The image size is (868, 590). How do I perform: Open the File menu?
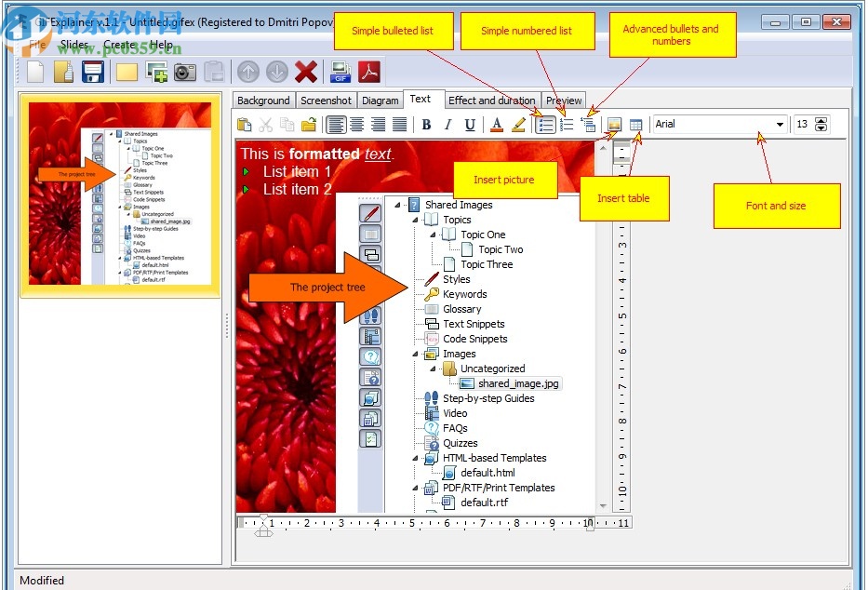tap(37, 45)
